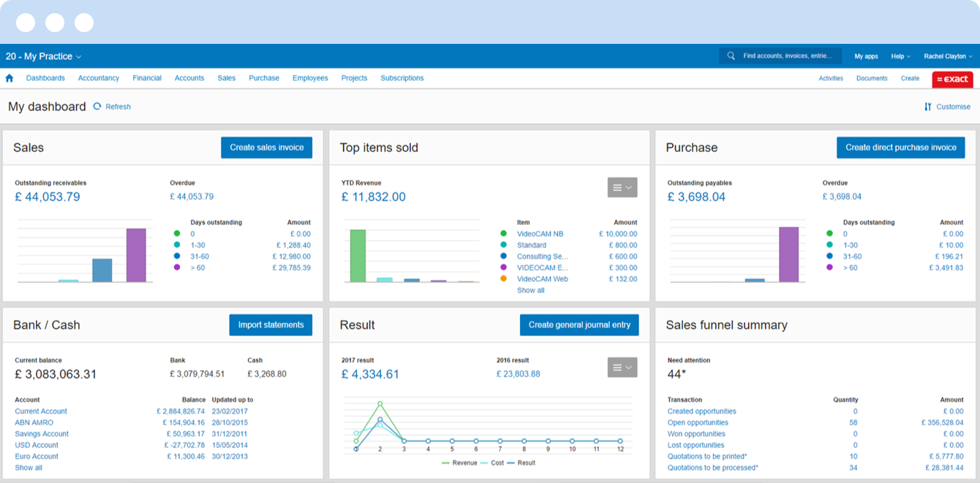Open the Top items sold chart options menu
The width and height of the screenshot is (980, 483).
[x=622, y=188]
